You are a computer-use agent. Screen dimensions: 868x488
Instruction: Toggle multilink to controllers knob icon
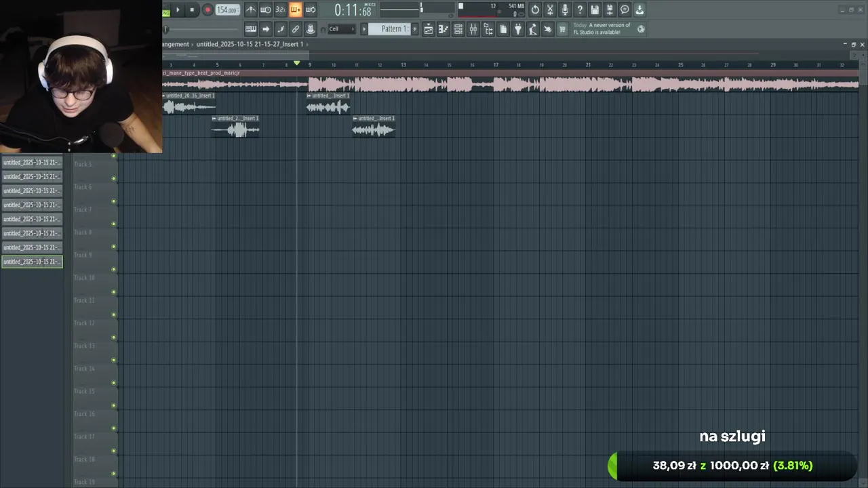point(311,29)
